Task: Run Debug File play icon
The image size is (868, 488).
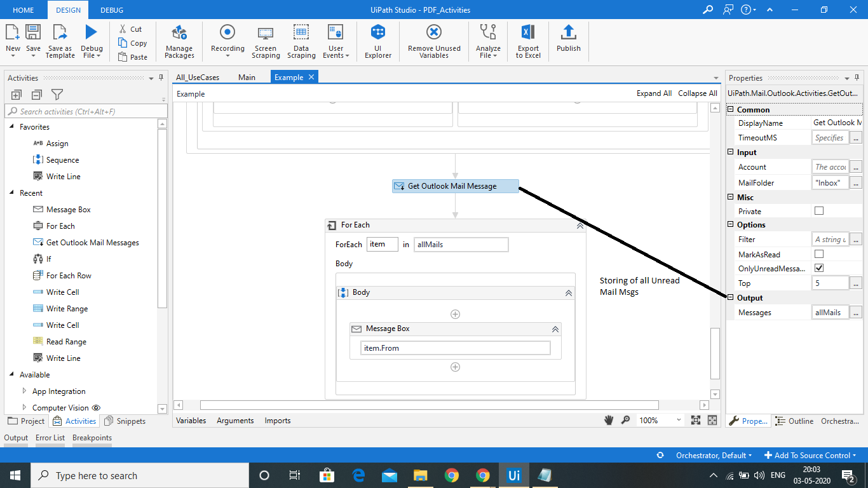Action: [x=92, y=32]
